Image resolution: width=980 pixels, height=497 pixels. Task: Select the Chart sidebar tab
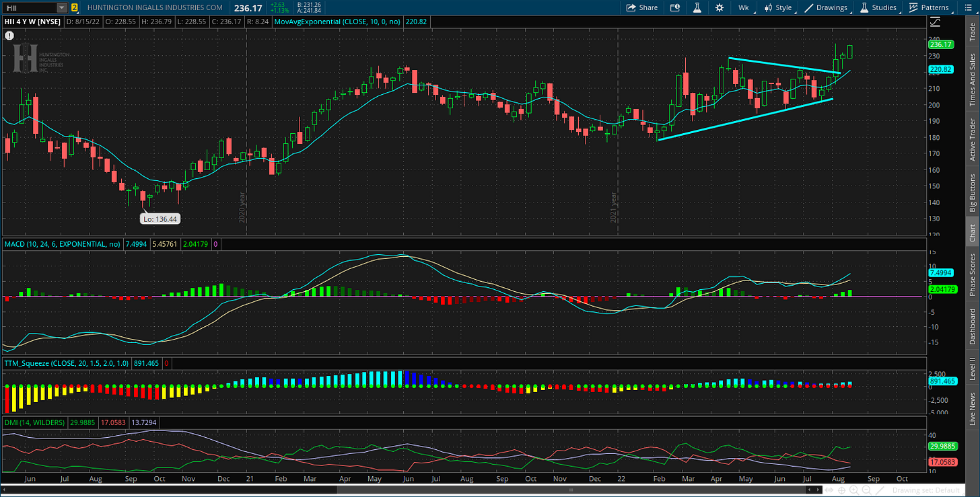coord(972,233)
